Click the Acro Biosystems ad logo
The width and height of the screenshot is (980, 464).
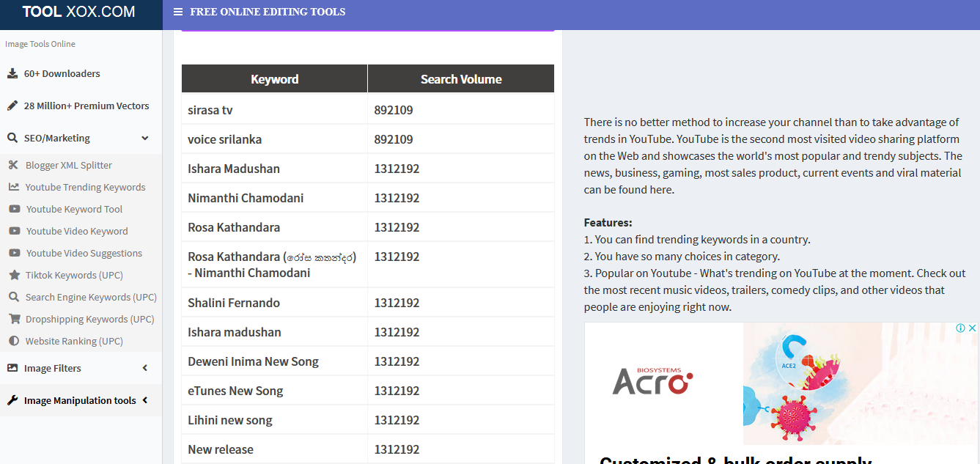click(x=652, y=381)
